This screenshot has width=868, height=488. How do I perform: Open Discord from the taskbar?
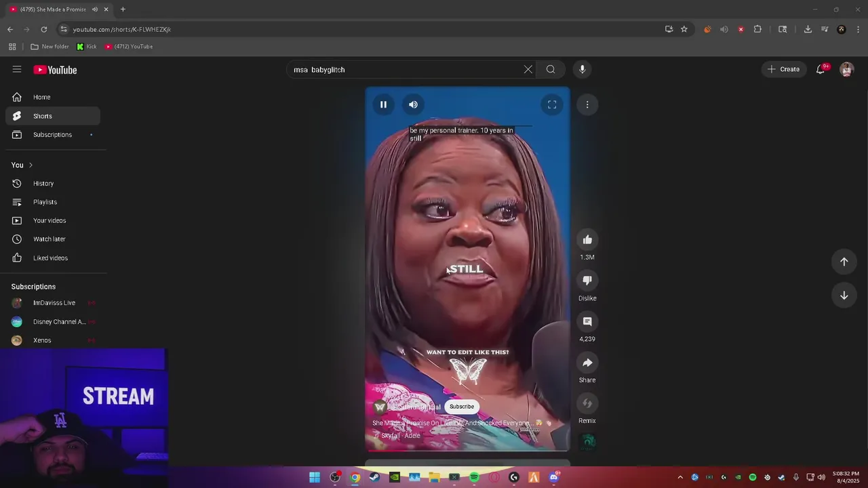[554, 477]
